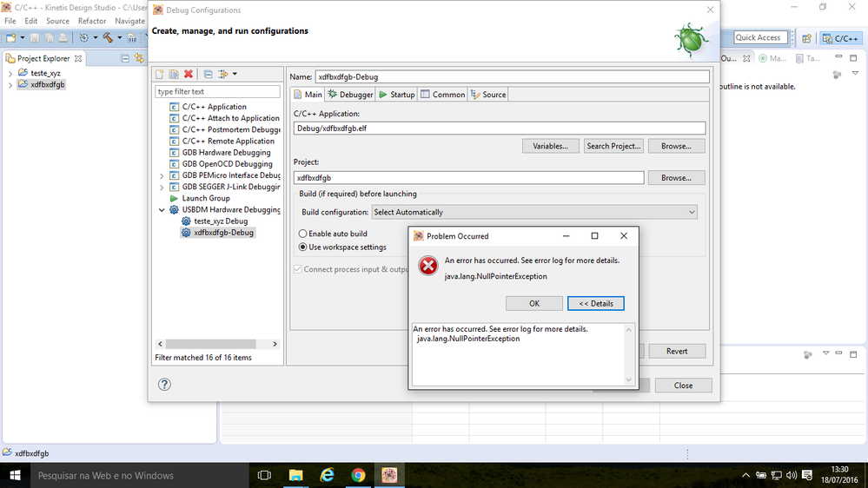The image size is (868, 488).
Task: Open the File menu
Action: pyautogui.click(x=10, y=21)
